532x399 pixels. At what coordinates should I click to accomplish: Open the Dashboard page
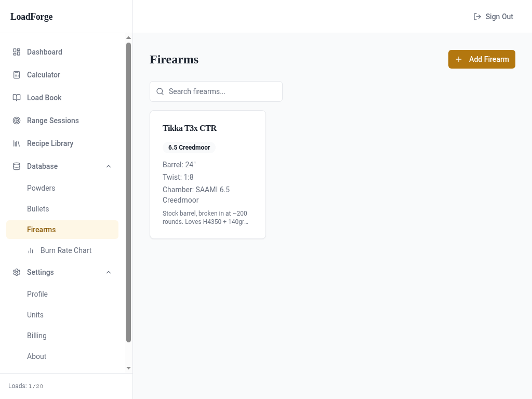[x=62, y=52]
